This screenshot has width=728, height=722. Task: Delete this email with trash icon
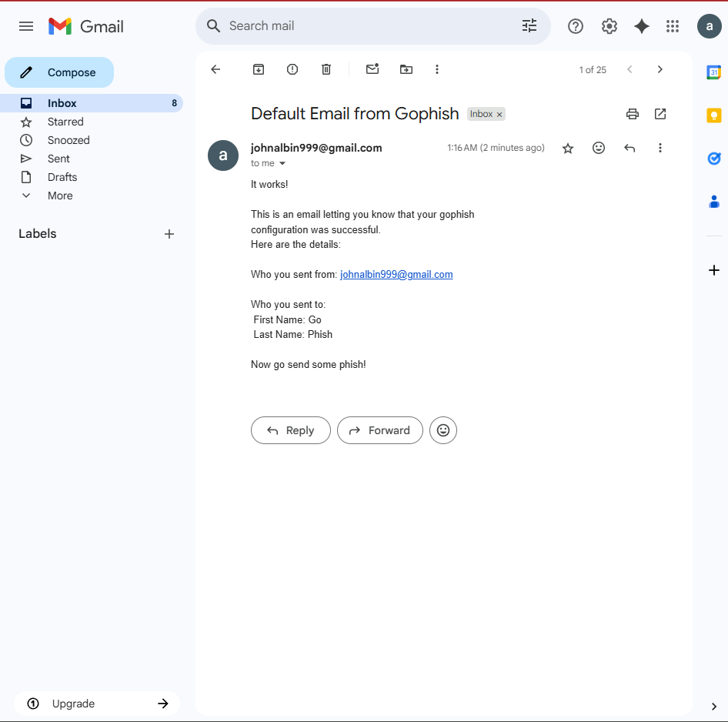[x=326, y=69]
